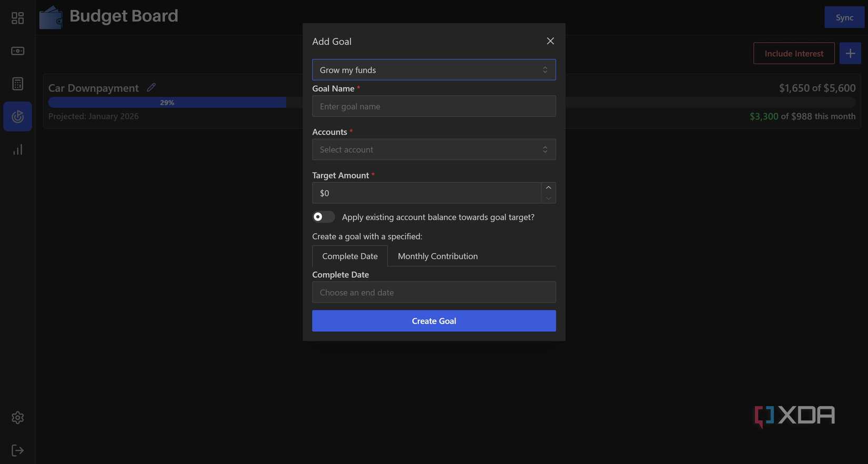868x464 pixels.
Task: Open the Trends bar chart icon
Action: click(x=17, y=150)
